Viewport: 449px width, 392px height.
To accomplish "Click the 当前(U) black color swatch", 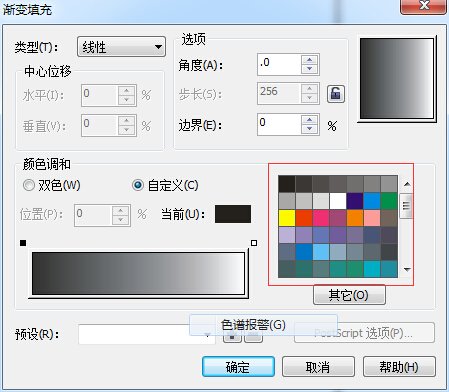I will 233,214.
